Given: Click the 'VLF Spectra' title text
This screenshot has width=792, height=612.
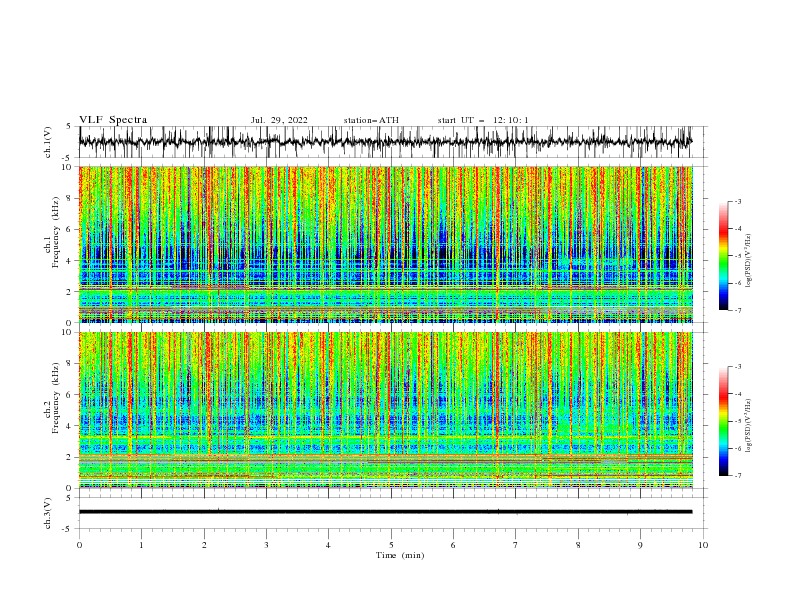Looking at the screenshot, I should 113,120.
